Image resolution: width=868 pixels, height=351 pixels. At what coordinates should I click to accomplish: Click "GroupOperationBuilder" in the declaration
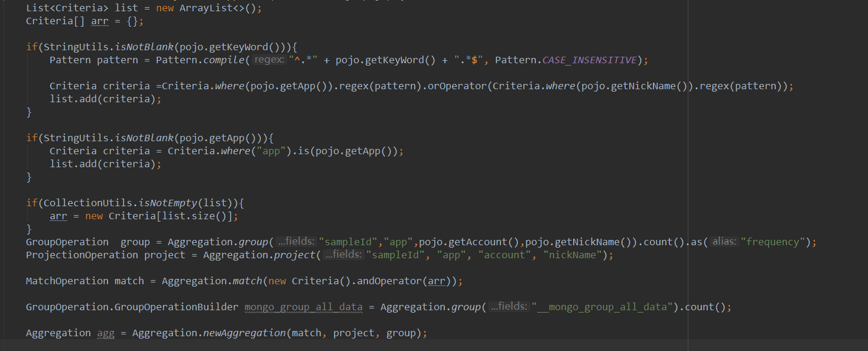tap(176, 307)
